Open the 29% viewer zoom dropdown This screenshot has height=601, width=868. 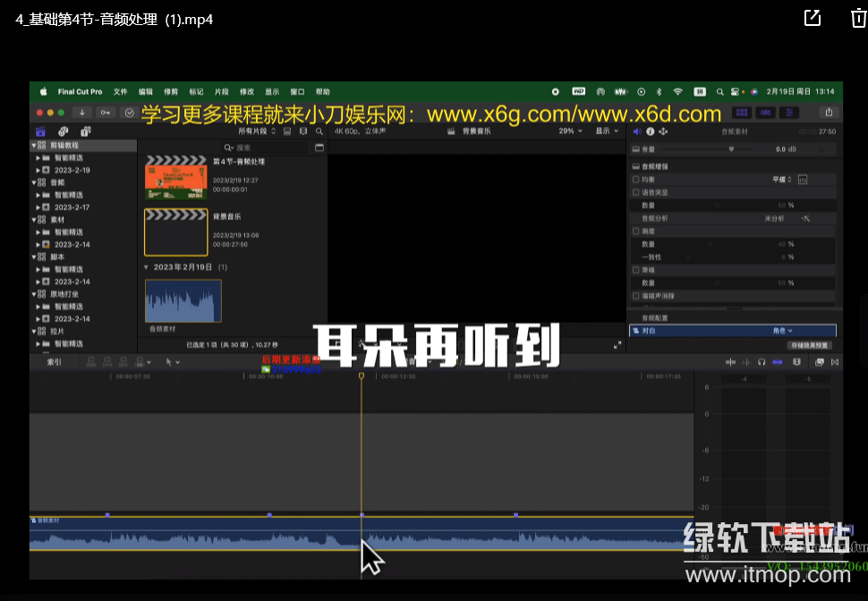569,131
